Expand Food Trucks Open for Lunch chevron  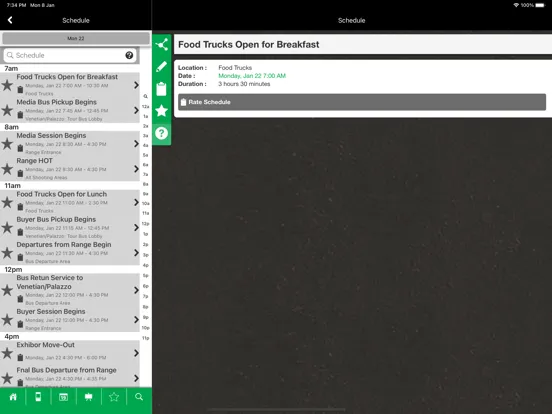coord(136,202)
